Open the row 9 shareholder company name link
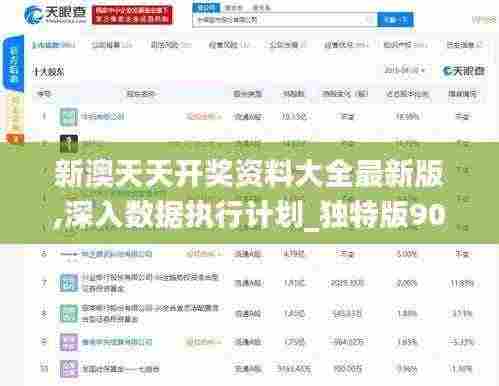Viewport: 499px width, 386px height. coord(117,342)
